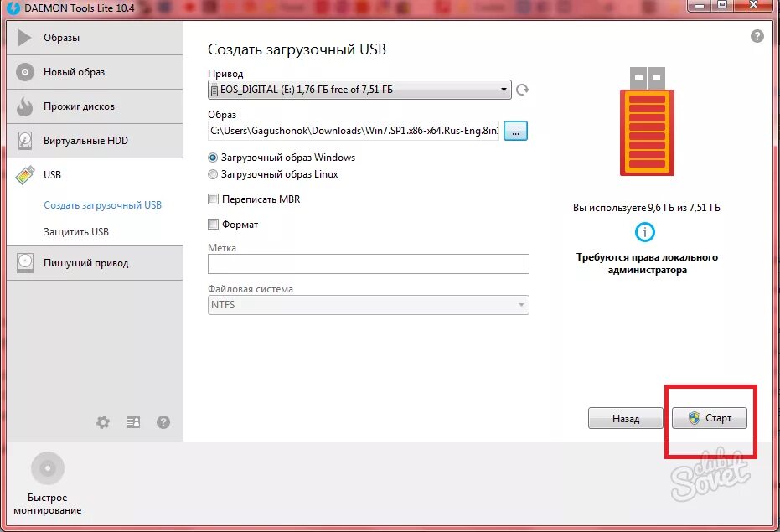Open the Прожиг дисков section

pyautogui.click(x=95, y=106)
